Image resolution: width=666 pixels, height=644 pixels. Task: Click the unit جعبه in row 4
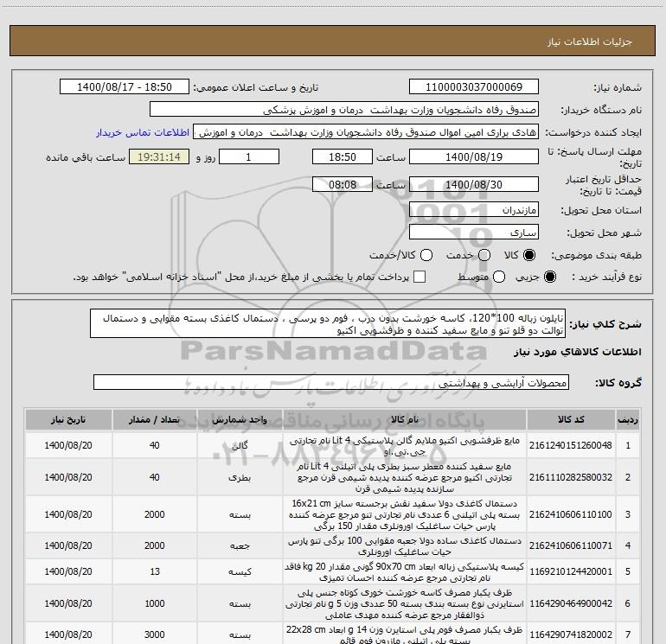click(x=240, y=546)
